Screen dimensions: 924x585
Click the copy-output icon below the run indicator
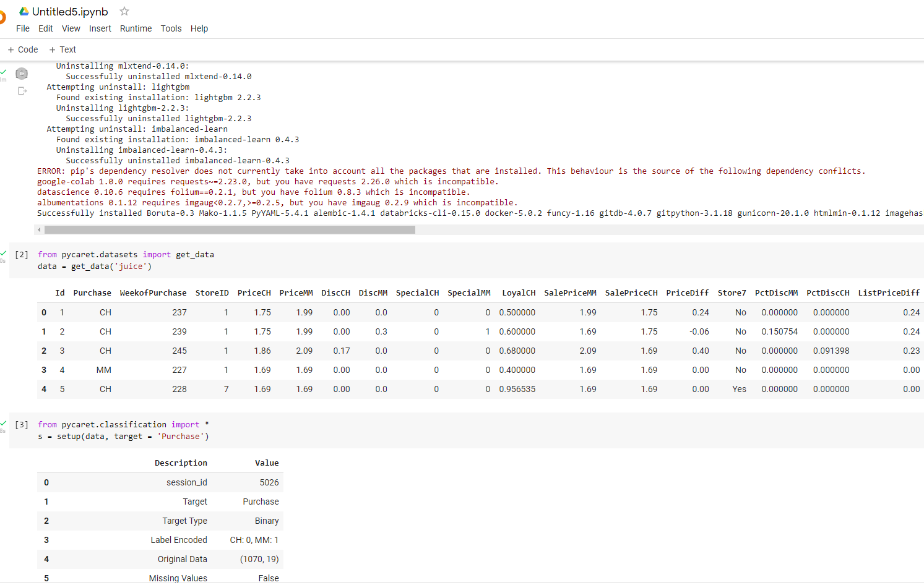point(22,91)
